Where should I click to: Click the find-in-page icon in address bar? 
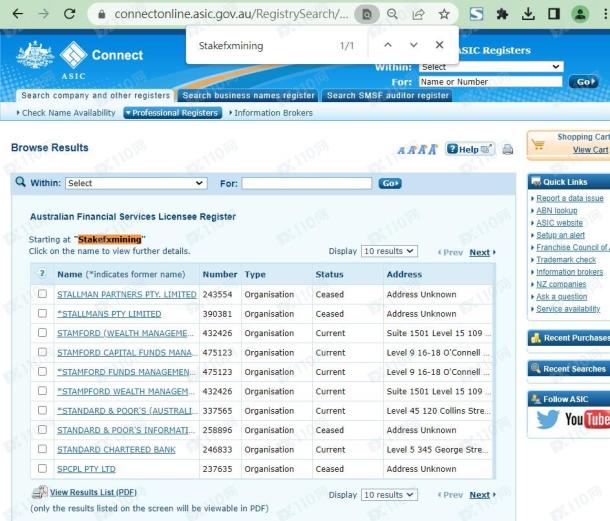coord(366,14)
